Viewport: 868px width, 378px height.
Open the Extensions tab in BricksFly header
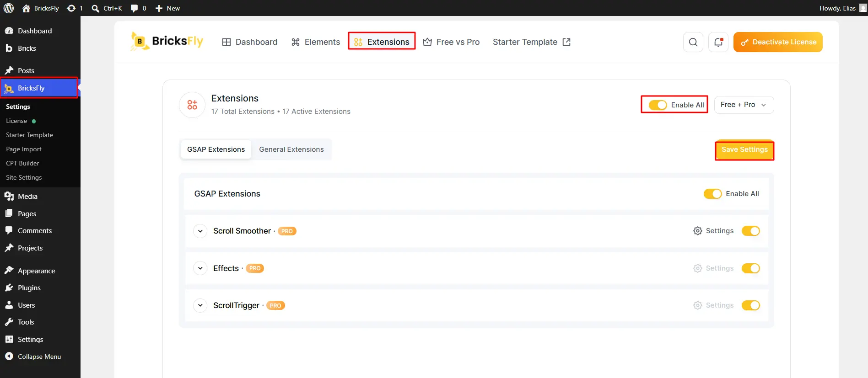(x=382, y=42)
